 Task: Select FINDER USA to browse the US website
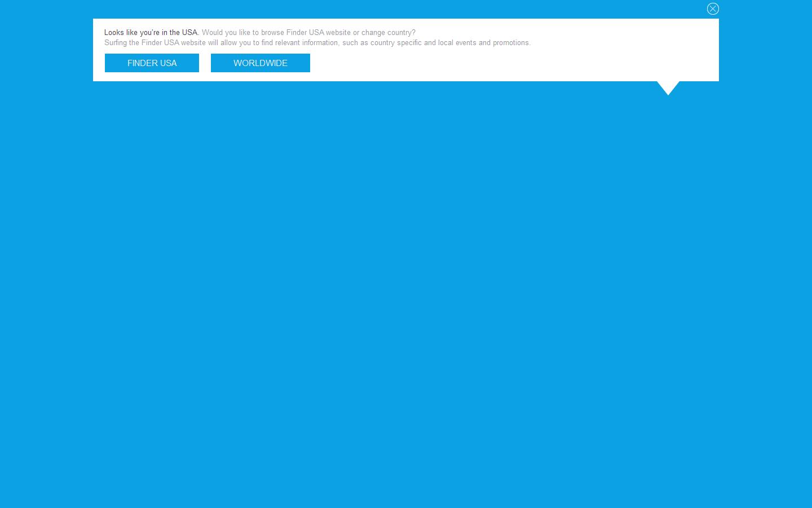click(152, 63)
